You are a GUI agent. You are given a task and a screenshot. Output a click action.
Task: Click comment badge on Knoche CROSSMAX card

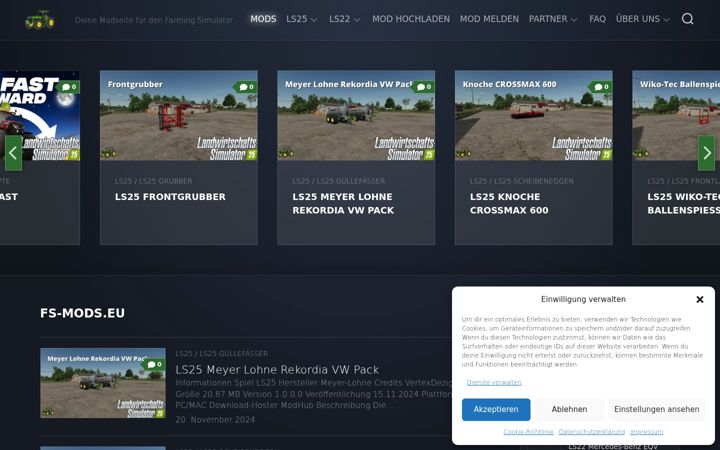coord(601,87)
